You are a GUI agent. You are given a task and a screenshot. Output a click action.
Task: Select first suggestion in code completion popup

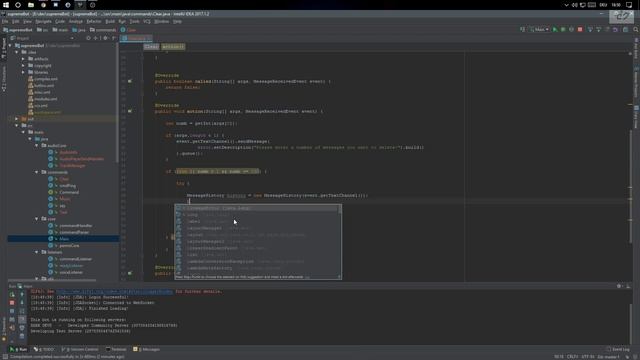pyautogui.click(x=258, y=208)
